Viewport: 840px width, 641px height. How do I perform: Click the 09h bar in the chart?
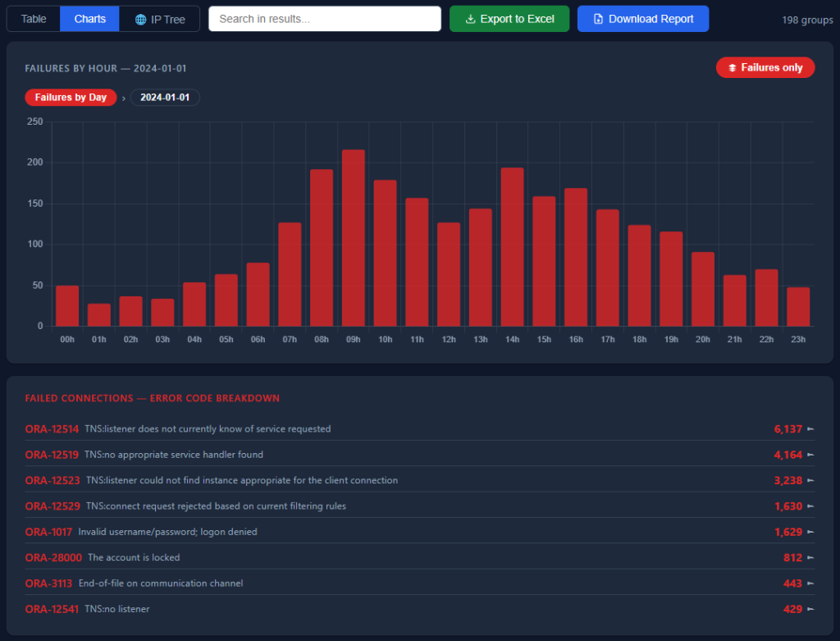tap(353, 238)
